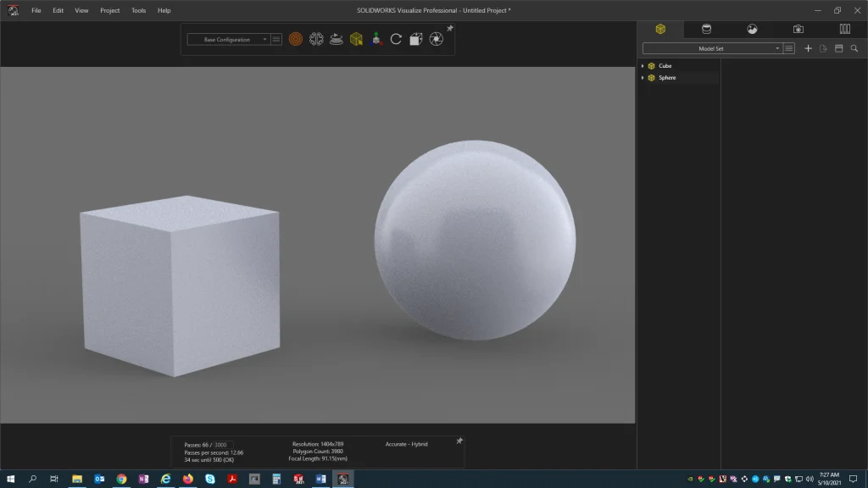Click the circular reset camera arrow icon
The image size is (868, 488).
coord(396,39)
